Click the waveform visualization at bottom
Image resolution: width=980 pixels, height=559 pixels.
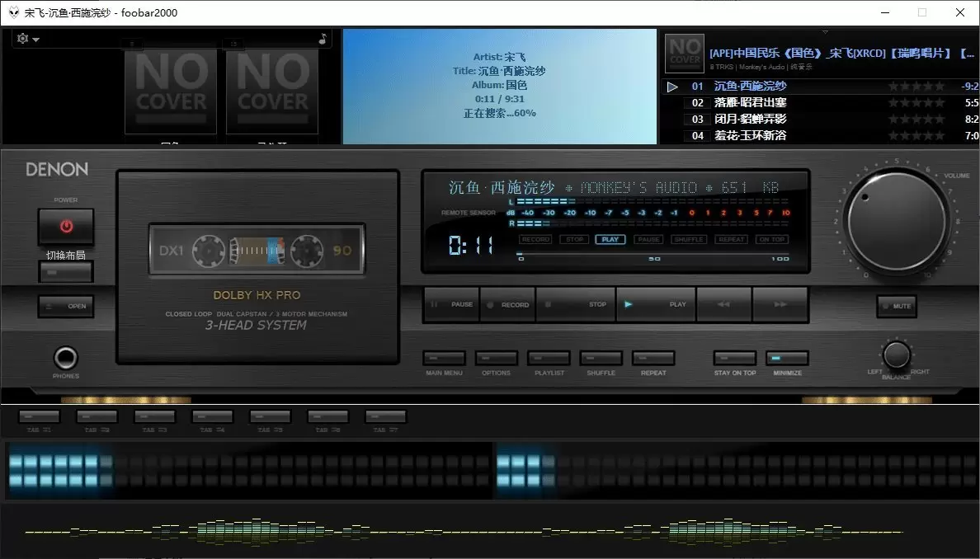pos(464,532)
